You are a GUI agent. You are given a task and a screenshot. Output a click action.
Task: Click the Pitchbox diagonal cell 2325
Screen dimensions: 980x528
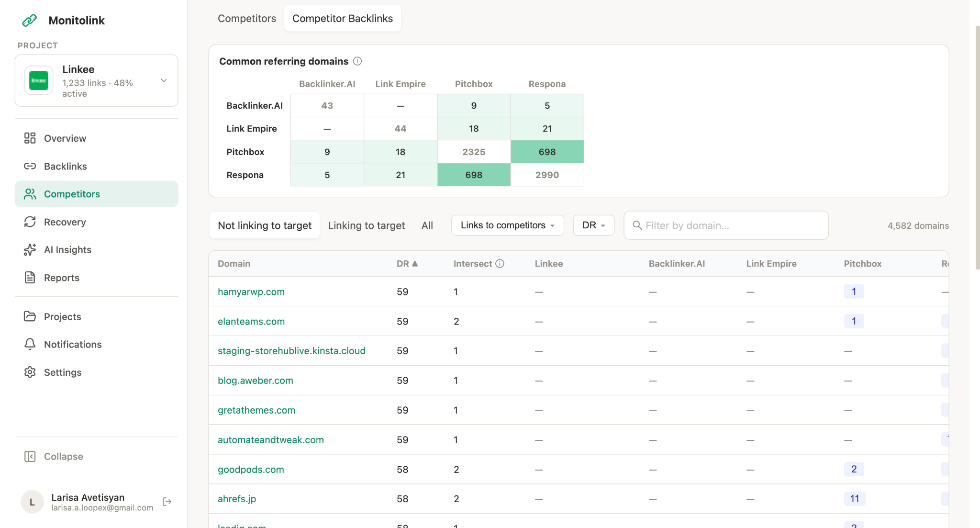tap(474, 152)
